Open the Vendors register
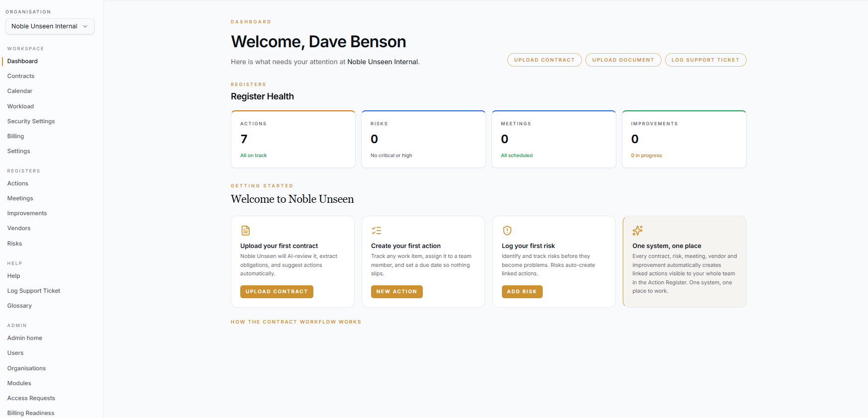 pyautogui.click(x=19, y=228)
